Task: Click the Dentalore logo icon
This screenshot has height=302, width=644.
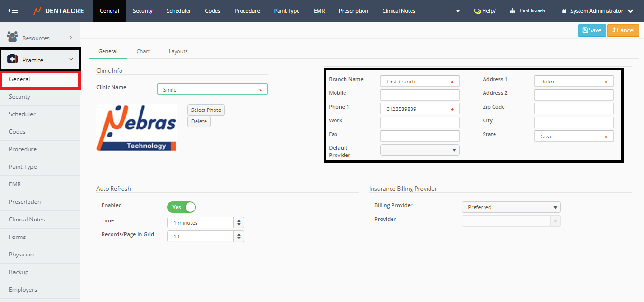Action: pyautogui.click(x=37, y=11)
